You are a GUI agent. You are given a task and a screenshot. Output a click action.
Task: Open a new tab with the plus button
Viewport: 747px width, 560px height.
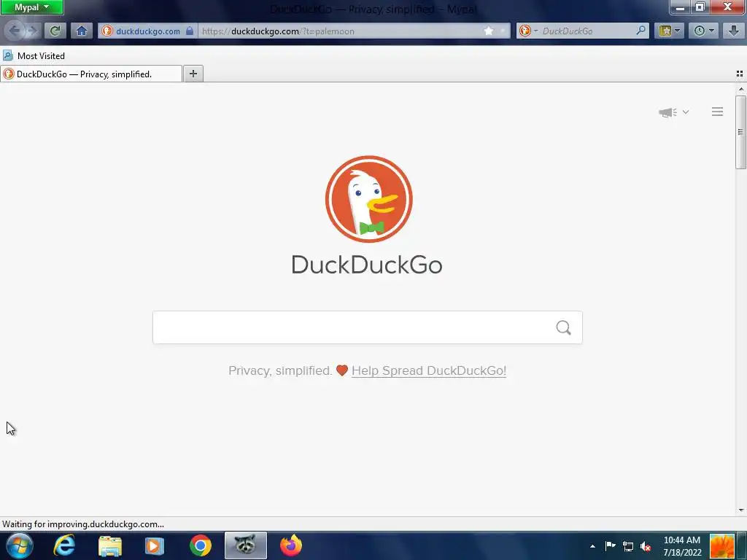click(193, 74)
